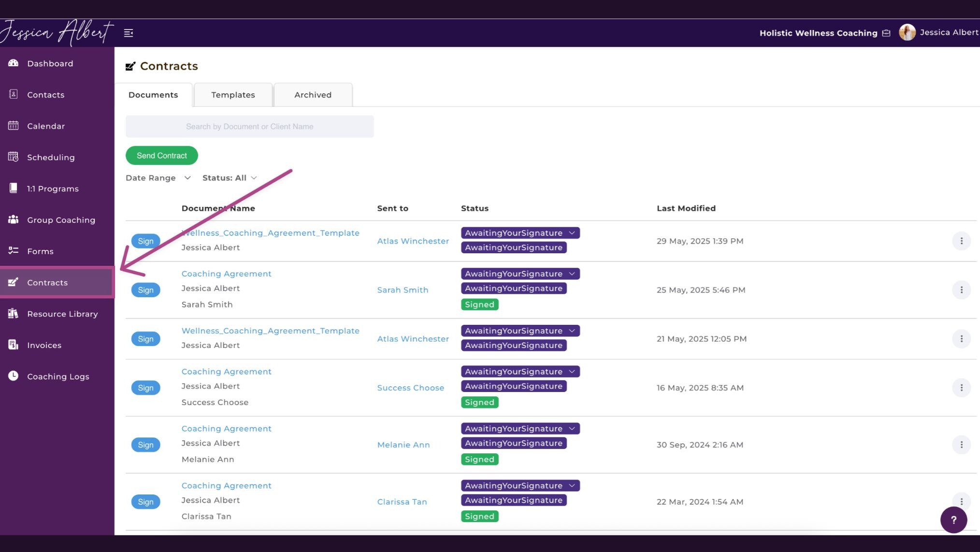The height and width of the screenshot is (552, 980).
Task: Expand the Date Range filter
Action: point(158,178)
